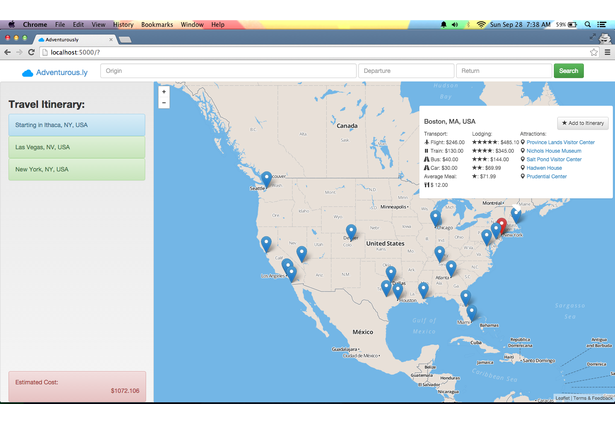615x424 pixels.
Task: Open the File menu
Action: [x=60, y=24]
